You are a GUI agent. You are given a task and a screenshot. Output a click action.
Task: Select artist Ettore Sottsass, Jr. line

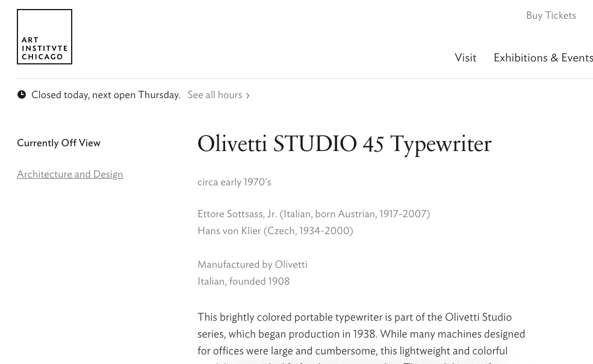tap(314, 214)
